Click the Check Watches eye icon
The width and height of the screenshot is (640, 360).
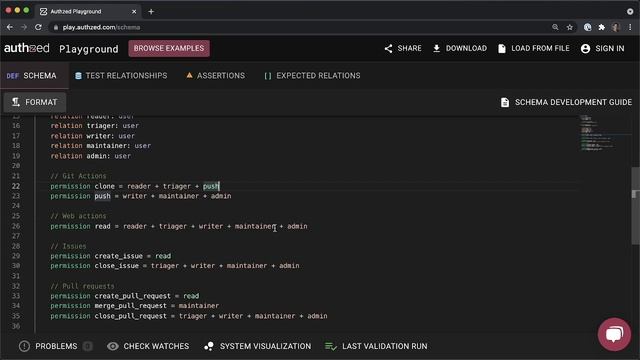click(113, 346)
